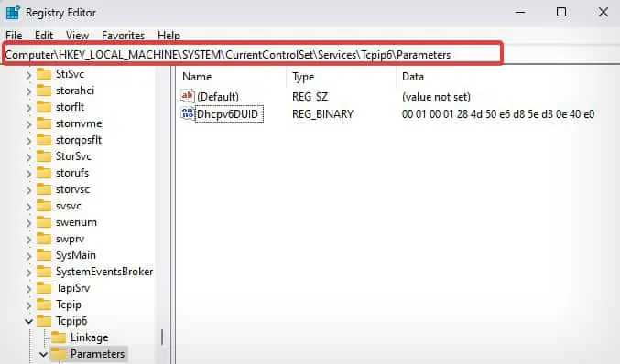Open the View menu
The height and width of the screenshot is (364, 620).
coord(77,36)
